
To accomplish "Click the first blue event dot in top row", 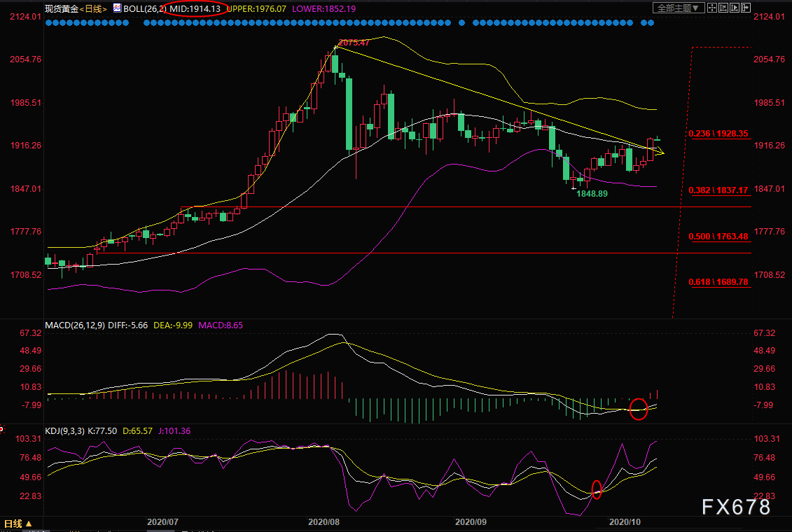I will pyautogui.click(x=48, y=23).
